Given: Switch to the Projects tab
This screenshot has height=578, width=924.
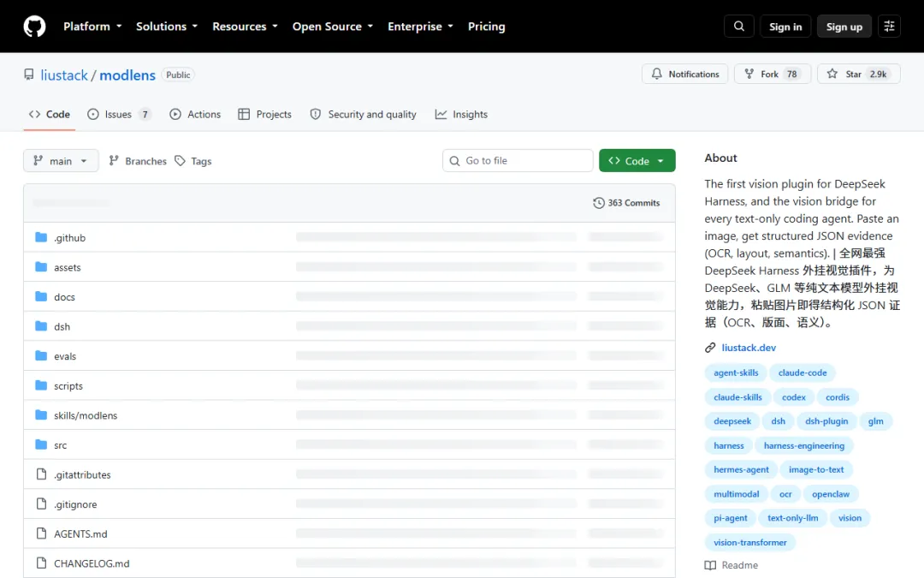Looking at the screenshot, I should click(x=264, y=115).
